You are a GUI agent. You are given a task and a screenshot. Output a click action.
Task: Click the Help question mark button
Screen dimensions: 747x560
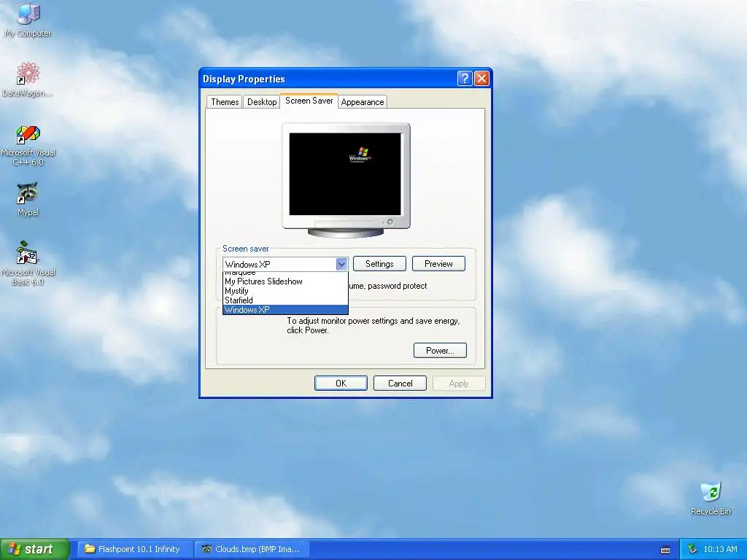coord(465,79)
